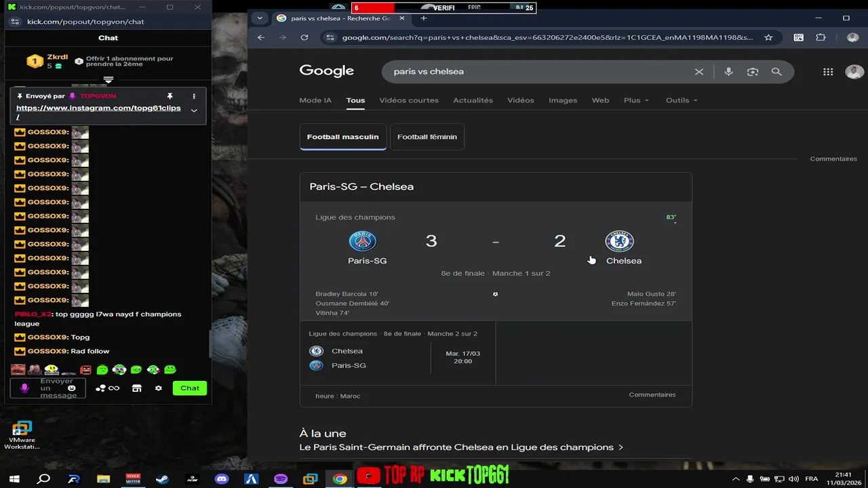The width and height of the screenshot is (868, 488).
Task: Switch FRA keyboard language
Action: pyautogui.click(x=811, y=479)
